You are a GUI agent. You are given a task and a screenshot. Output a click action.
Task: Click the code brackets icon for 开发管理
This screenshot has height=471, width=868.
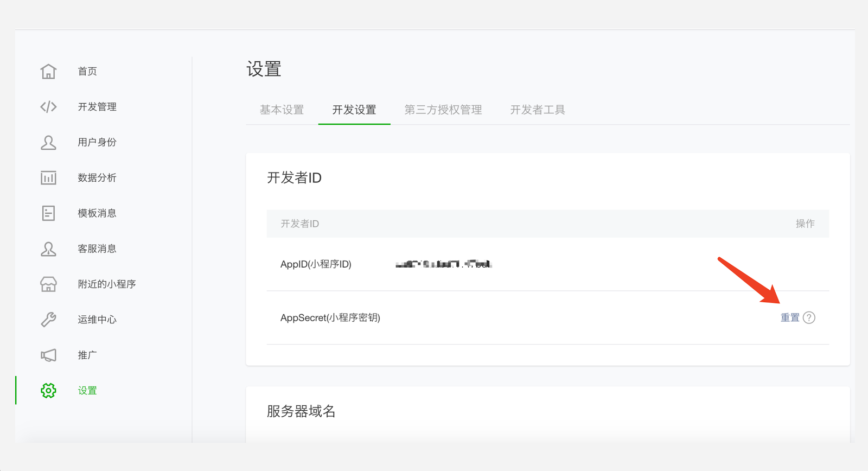click(x=48, y=107)
